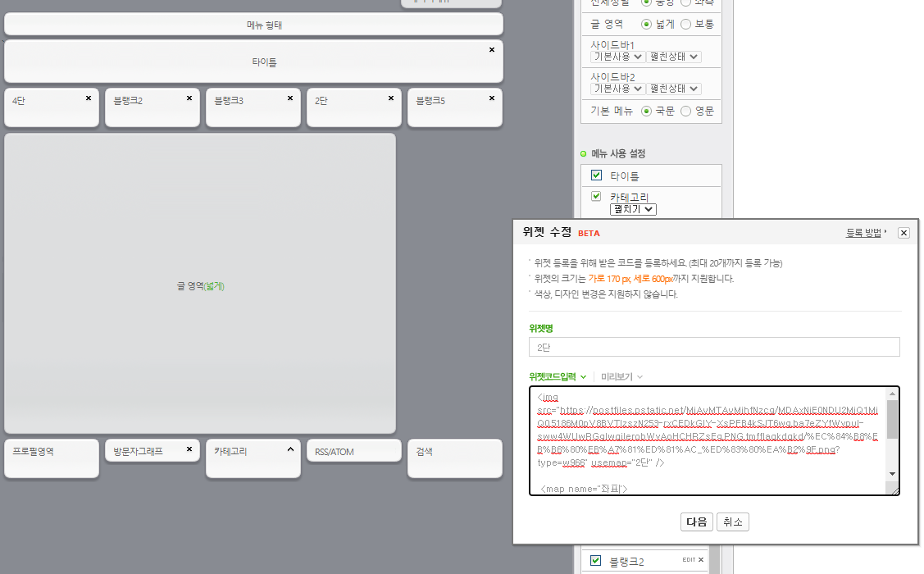Uncheck the 카테고리 menu checkbox
Screen dimensions: 924x574
click(x=596, y=196)
